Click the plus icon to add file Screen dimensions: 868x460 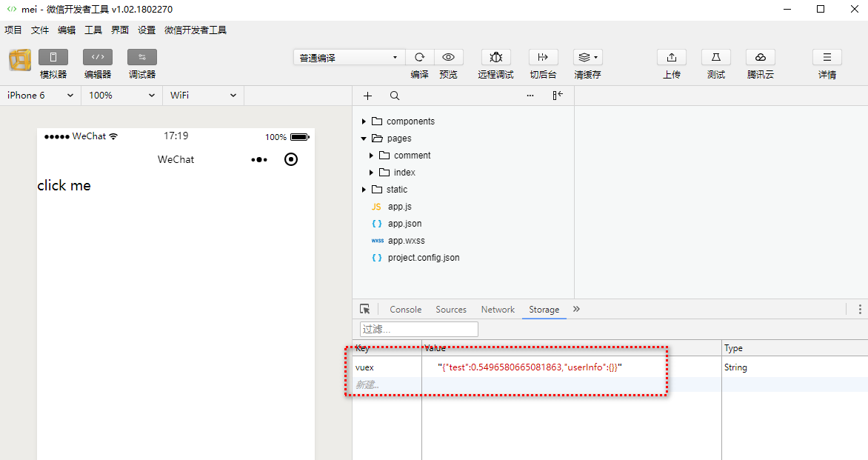(367, 96)
